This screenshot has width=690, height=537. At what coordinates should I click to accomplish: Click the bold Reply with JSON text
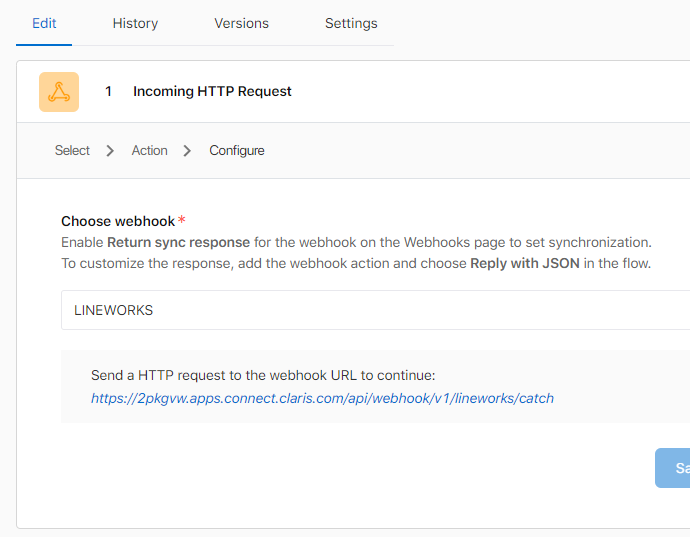pyautogui.click(x=525, y=264)
